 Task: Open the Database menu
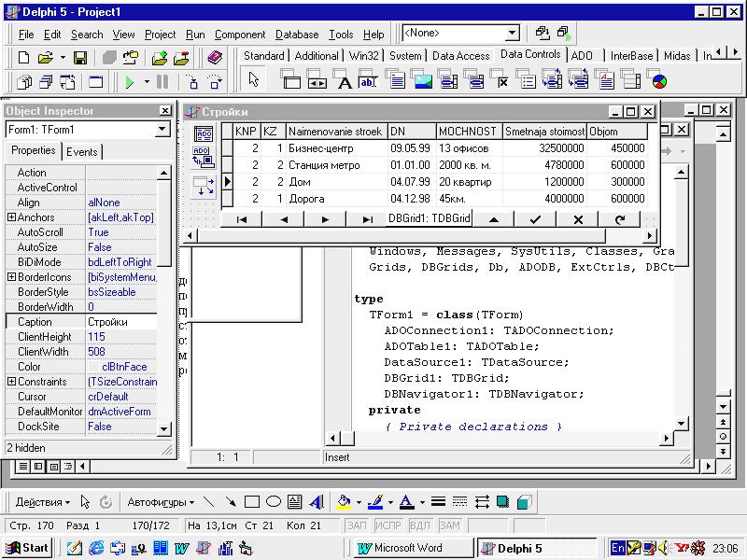[297, 35]
